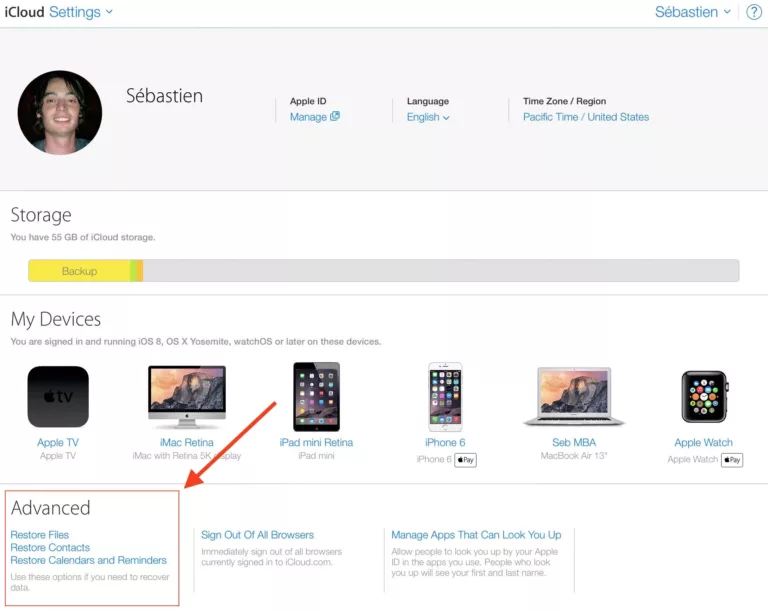Click the green segment of storage bar
Image resolution: width=768 pixels, height=611 pixels.
point(133,270)
